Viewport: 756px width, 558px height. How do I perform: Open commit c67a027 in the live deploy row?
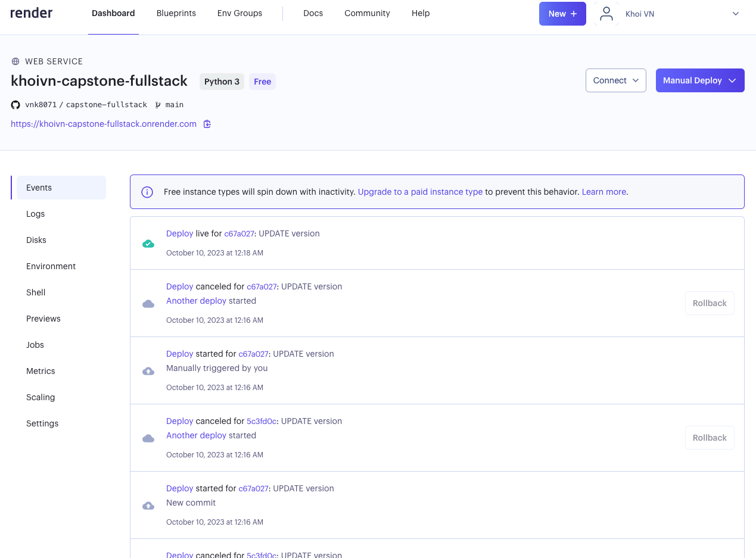tap(239, 233)
